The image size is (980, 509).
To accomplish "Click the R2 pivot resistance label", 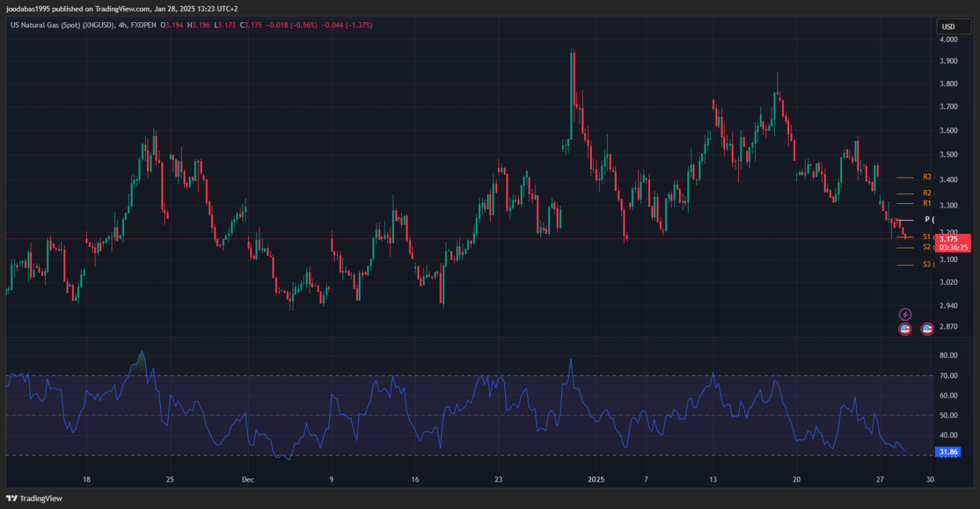I will 927,193.
